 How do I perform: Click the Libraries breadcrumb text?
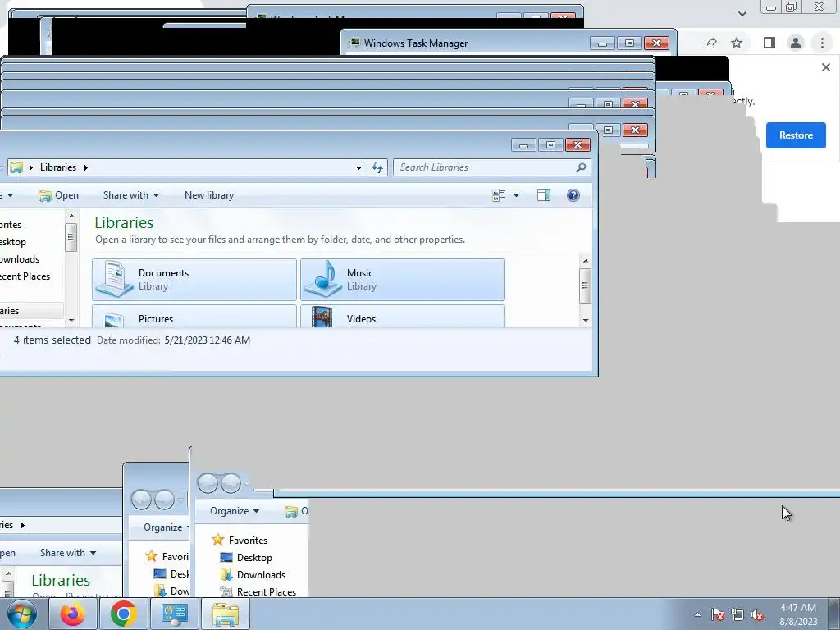[x=58, y=167]
